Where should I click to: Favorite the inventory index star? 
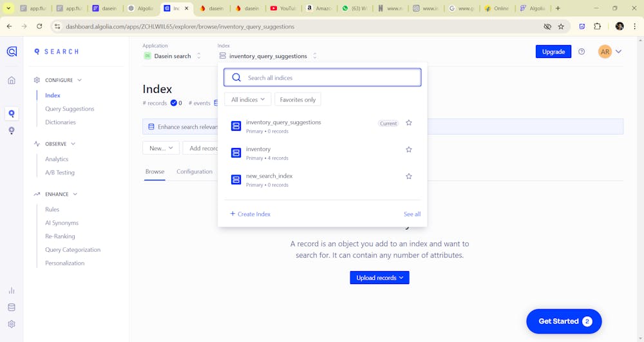point(409,149)
